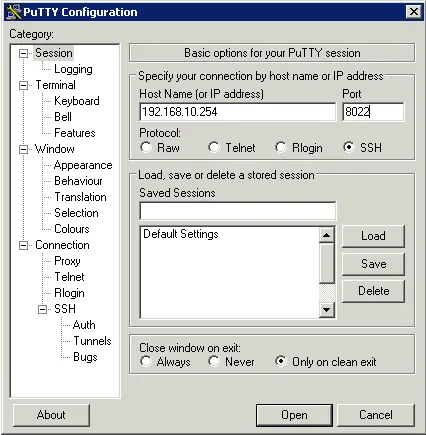Viewport: 426px width, 435px height.
Task: Click the Host Name input field
Action: tap(238, 112)
